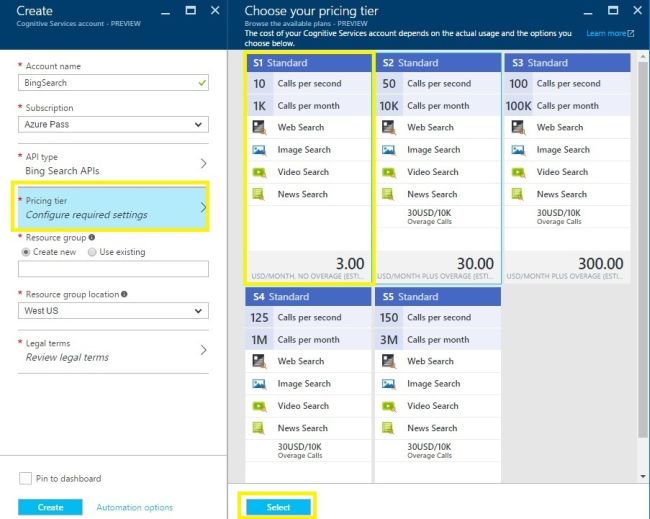Click the pricing panel vertical scrollbar thumb
This screenshot has width=650, height=519.
[x=643, y=249]
